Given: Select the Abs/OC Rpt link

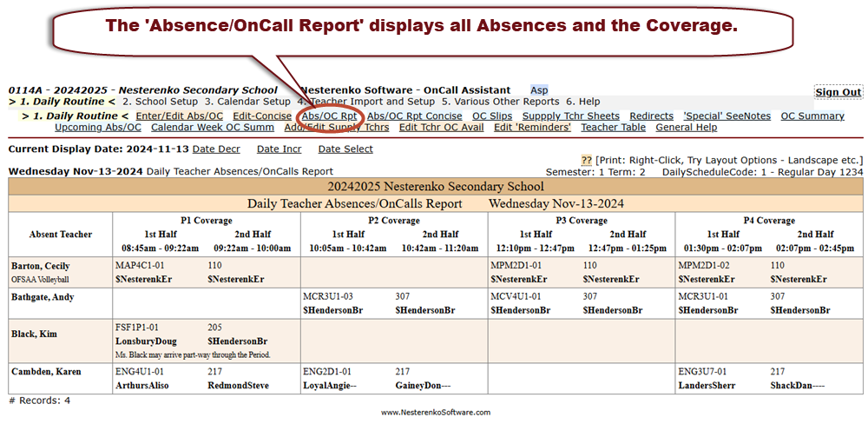Looking at the screenshot, I should [x=329, y=116].
